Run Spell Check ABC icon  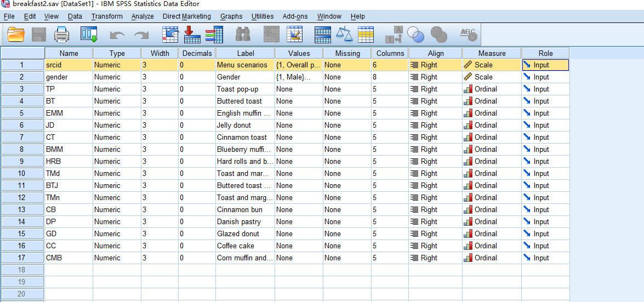click(469, 35)
